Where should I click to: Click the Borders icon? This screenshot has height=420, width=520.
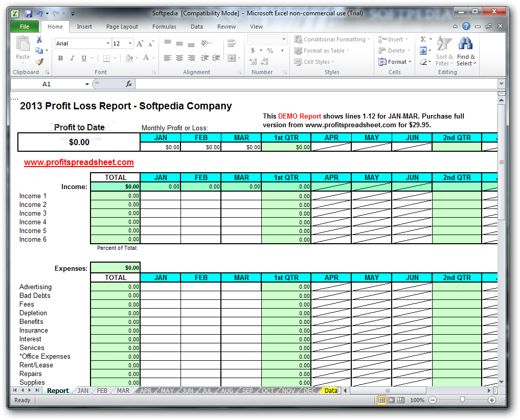(x=106, y=58)
